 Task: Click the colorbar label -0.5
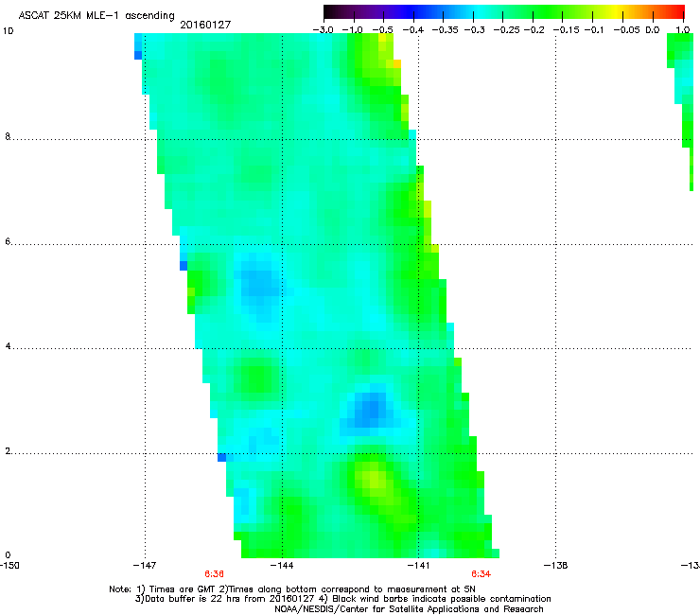pos(383,30)
